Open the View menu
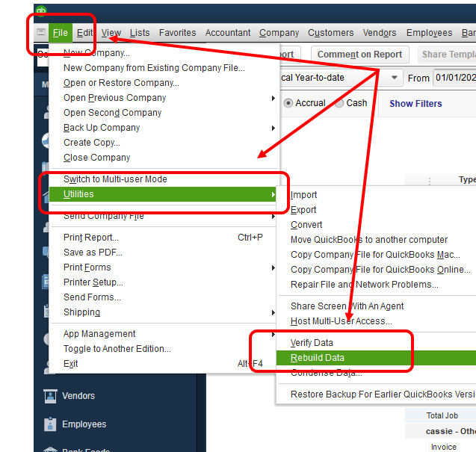The width and height of the screenshot is (476, 452). (x=111, y=33)
